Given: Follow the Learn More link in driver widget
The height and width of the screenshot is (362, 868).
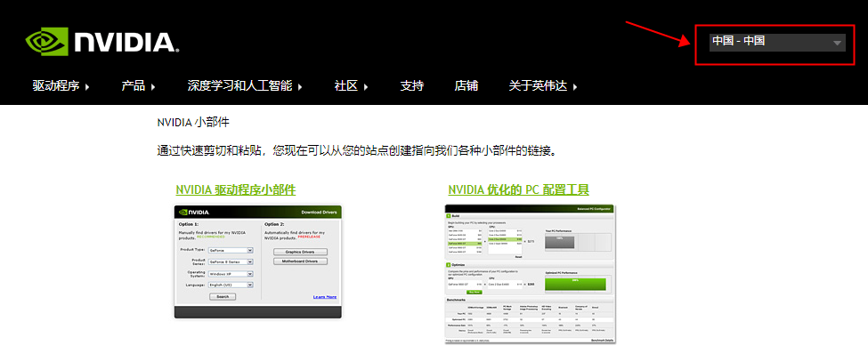Looking at the screenshot, I should (325, 297).
